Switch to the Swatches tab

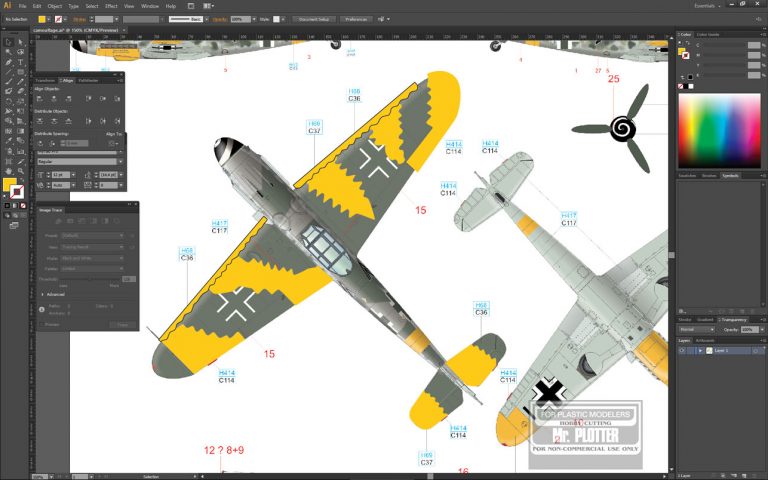pos(686,175)
